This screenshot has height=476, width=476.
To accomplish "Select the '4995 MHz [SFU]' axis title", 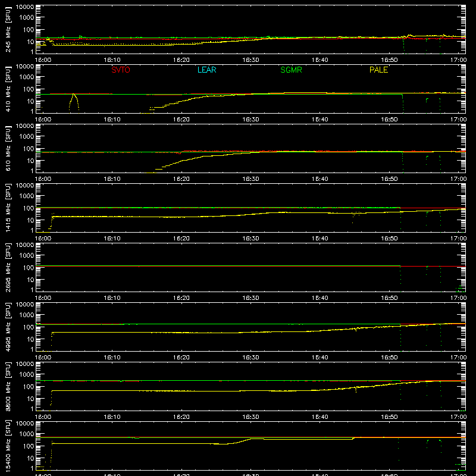I will pyautogui.click(x=8, y=327).
